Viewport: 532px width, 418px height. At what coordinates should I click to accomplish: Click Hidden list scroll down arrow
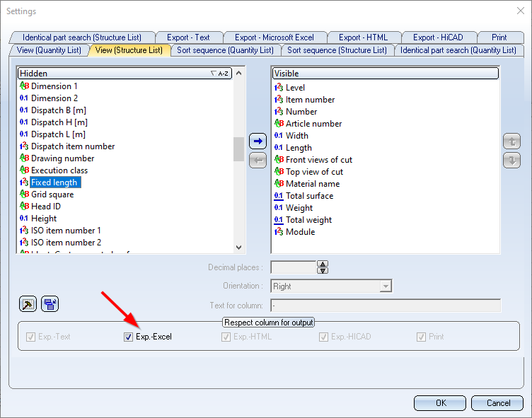(x=238, y=248)
